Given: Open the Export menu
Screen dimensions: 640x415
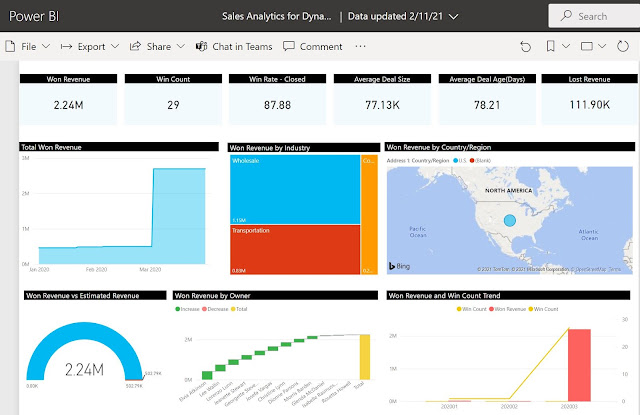Looking at the screenshot, I should tap(90, 47).
